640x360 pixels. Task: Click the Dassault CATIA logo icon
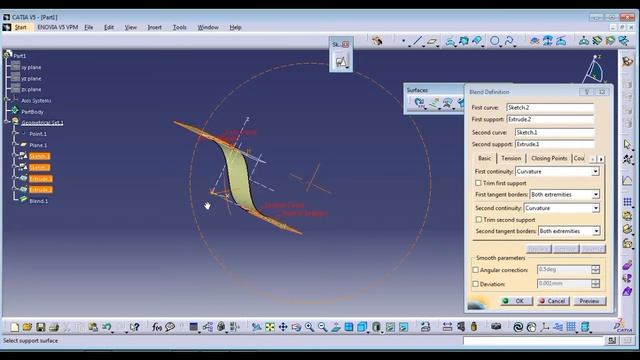(x=623, y=326)
